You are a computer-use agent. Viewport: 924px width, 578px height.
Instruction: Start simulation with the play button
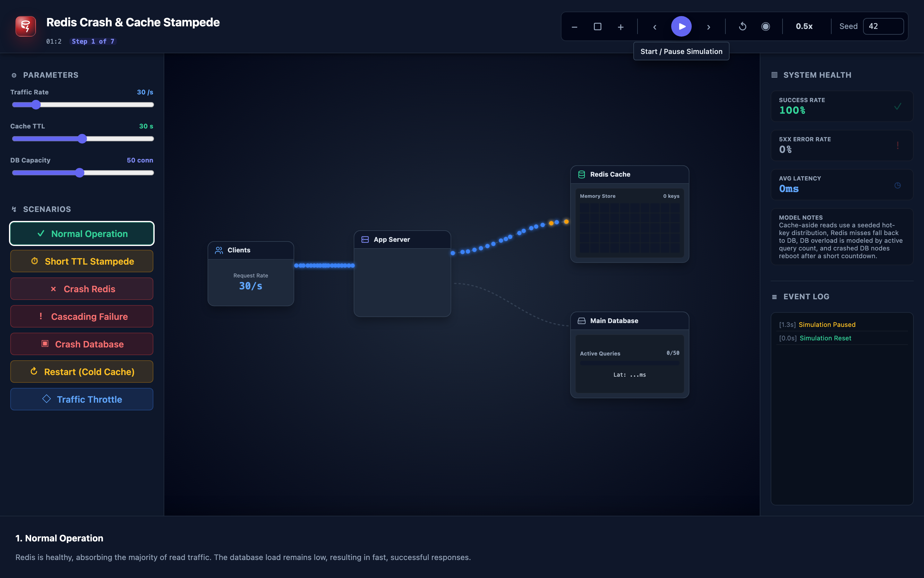coord(681,26)
